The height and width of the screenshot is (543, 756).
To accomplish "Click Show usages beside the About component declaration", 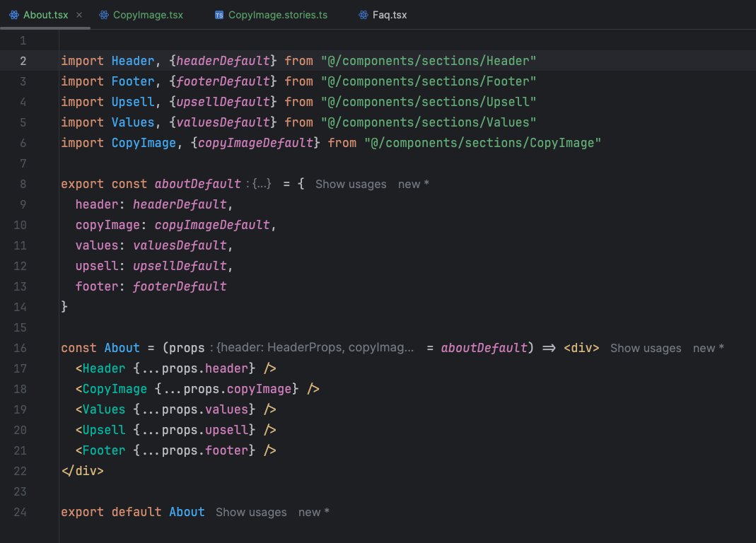I will 645,348.
